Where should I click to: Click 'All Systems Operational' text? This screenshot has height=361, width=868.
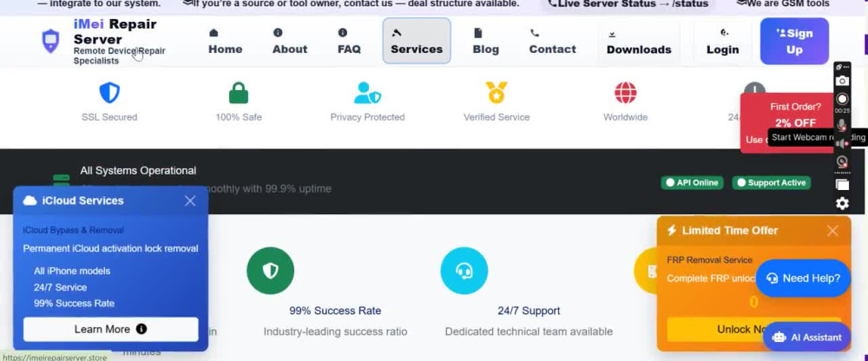click(x=138, y=171)
